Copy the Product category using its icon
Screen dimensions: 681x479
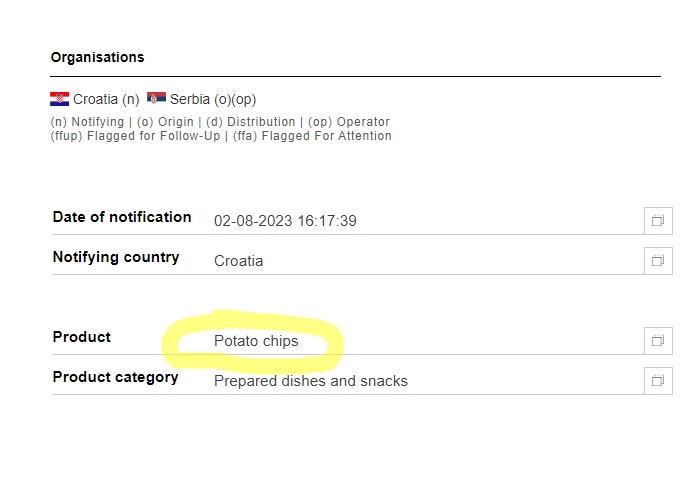pyautogui.click(x=658, y=380)
